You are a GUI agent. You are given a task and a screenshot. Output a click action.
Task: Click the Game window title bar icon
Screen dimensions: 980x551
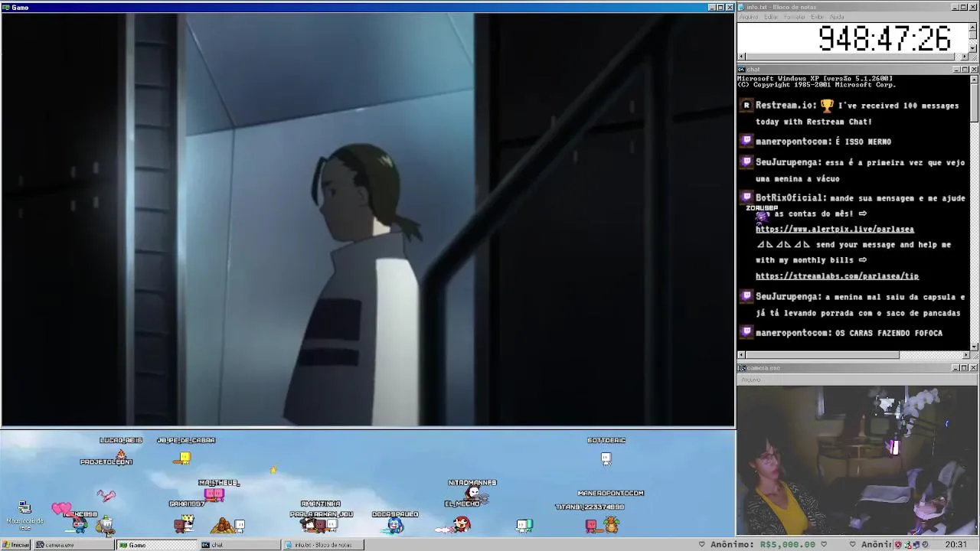[6, 8]
